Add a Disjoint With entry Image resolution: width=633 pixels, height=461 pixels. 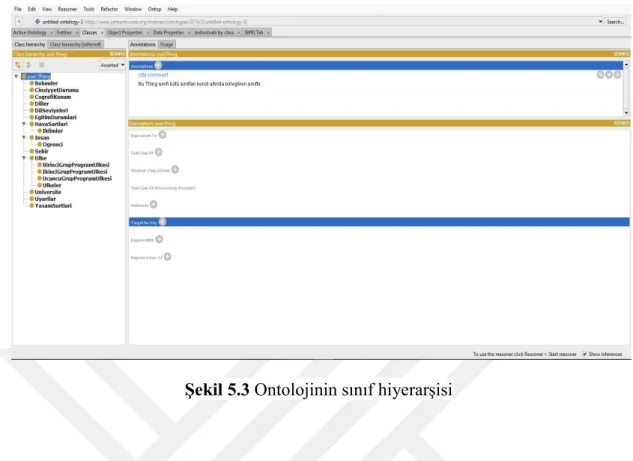click(x=159, y=239)
